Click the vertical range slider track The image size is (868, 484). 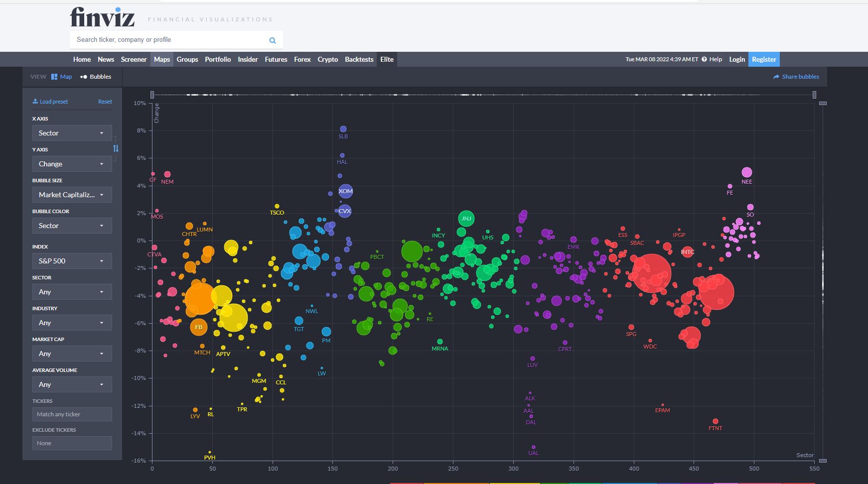tap(823, 282)
